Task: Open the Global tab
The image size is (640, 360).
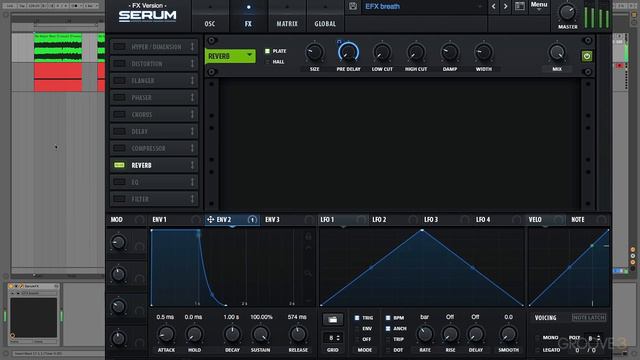Action: click(325, 24)
